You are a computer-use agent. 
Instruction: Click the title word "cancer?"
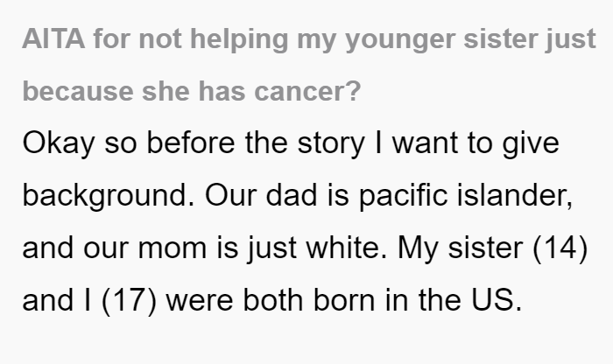click(x=307, y=92)
